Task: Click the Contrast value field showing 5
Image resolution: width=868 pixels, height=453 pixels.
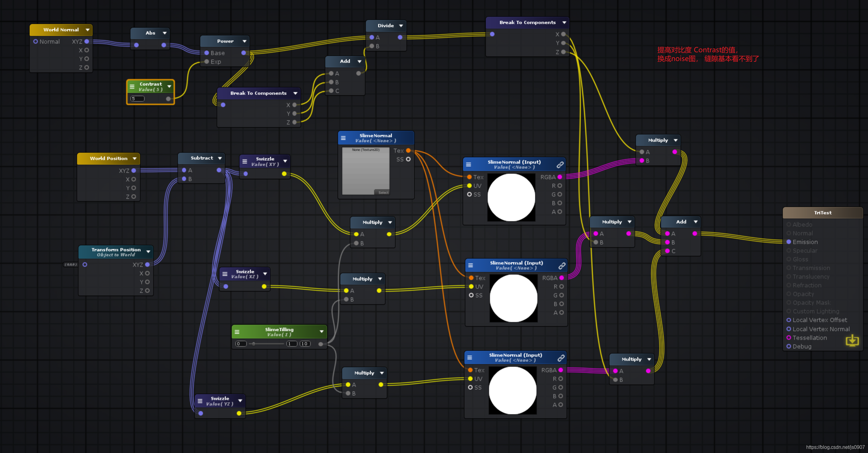Action: tap(137, 99)
